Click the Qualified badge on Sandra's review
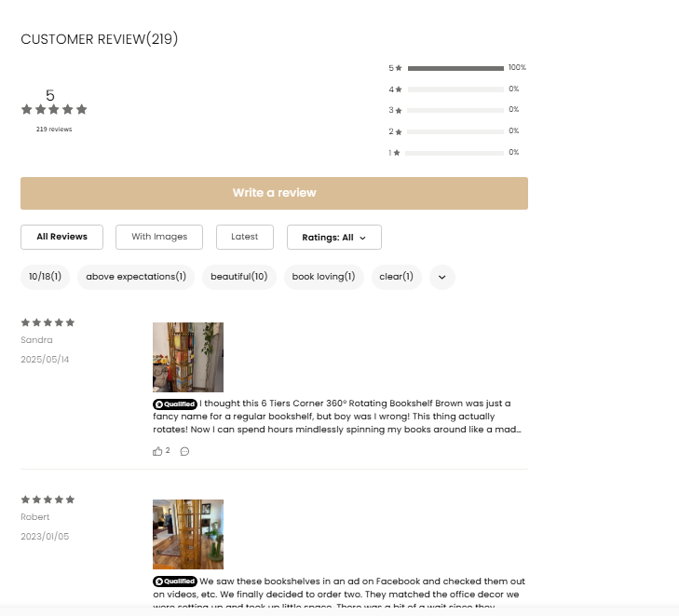 coord(175,404)
